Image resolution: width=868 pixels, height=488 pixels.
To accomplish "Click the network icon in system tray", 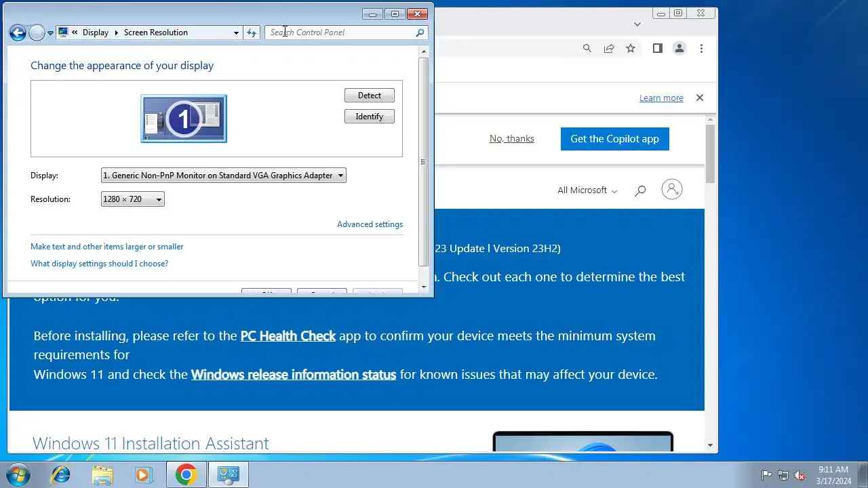I will pyautogui.click(x=783, y=475).
